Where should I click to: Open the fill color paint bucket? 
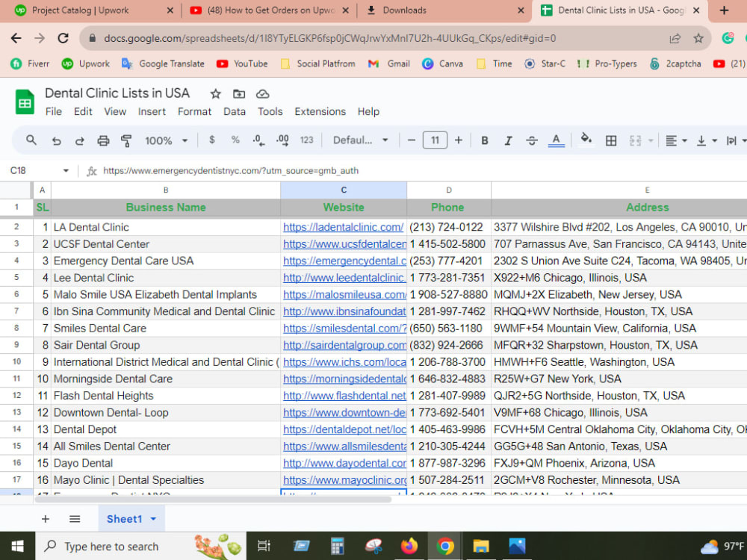click(586, 140)
